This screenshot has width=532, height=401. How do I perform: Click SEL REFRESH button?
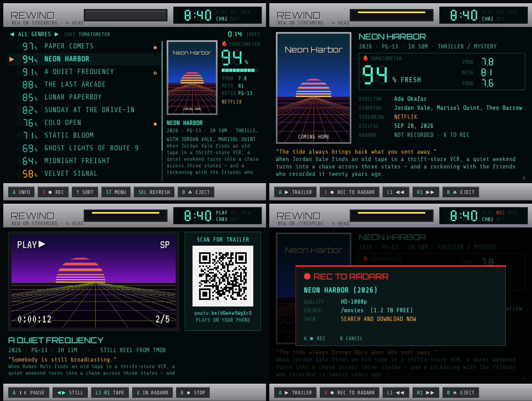point(154,192)
